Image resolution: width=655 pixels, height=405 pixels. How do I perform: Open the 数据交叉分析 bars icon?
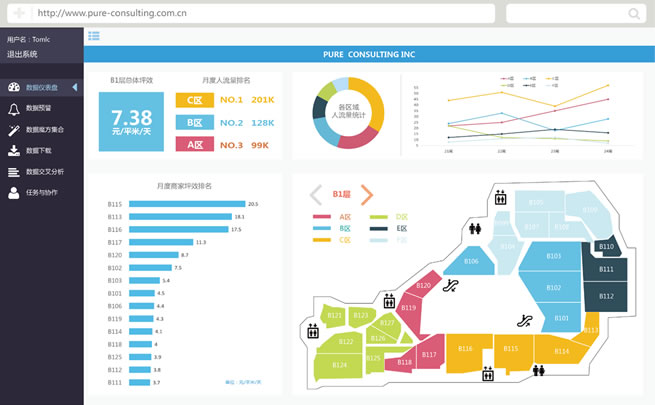[14, 172]
